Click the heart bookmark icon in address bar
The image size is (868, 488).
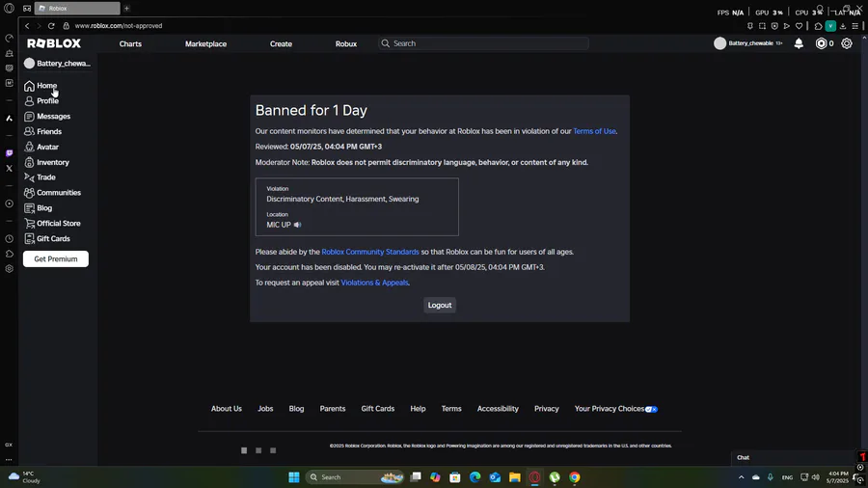(x=799, y=26)
